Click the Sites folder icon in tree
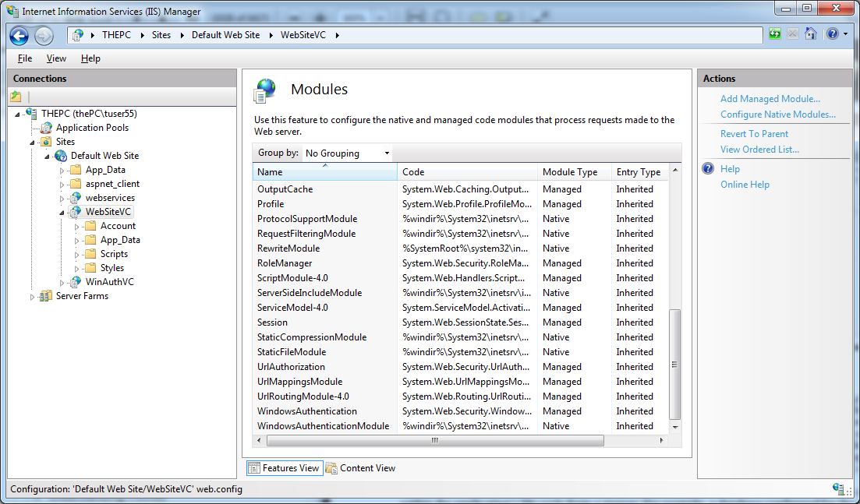Screen dimensions: 860x504 click(x=47, y=141)
